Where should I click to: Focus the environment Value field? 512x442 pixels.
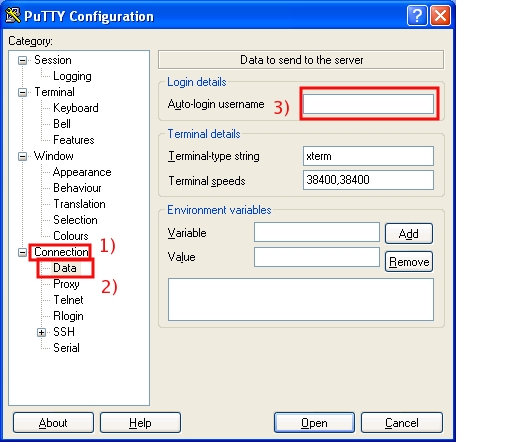click(x=317, y=257)
